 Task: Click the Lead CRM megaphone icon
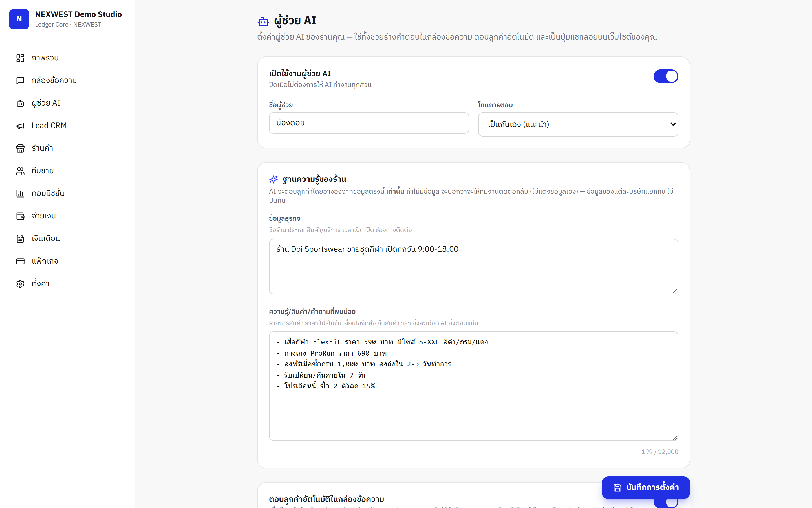coord(20,126)
